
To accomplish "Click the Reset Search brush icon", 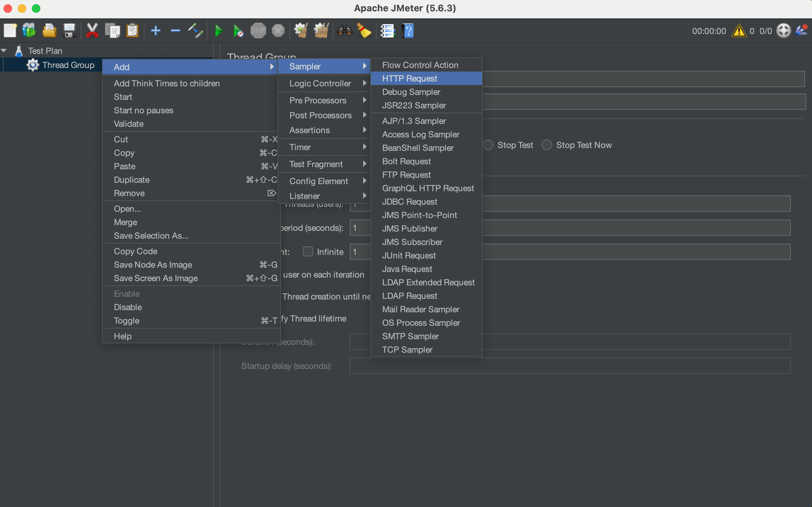I will point(364,30).
